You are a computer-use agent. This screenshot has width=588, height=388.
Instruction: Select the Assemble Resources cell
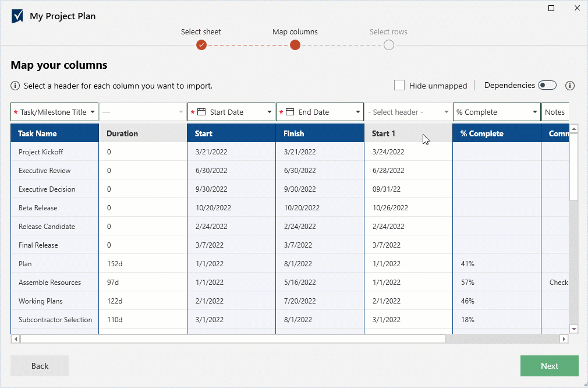point(55,282)
